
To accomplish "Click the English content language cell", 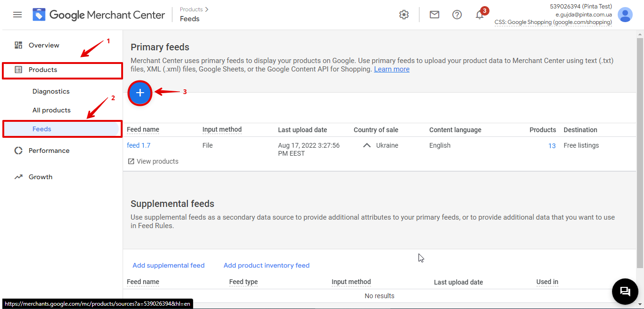I will click(x=440, y=145).
